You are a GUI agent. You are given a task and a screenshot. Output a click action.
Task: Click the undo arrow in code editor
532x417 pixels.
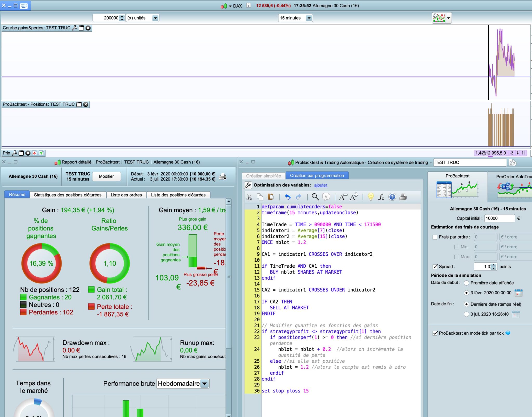click(288, 197)
